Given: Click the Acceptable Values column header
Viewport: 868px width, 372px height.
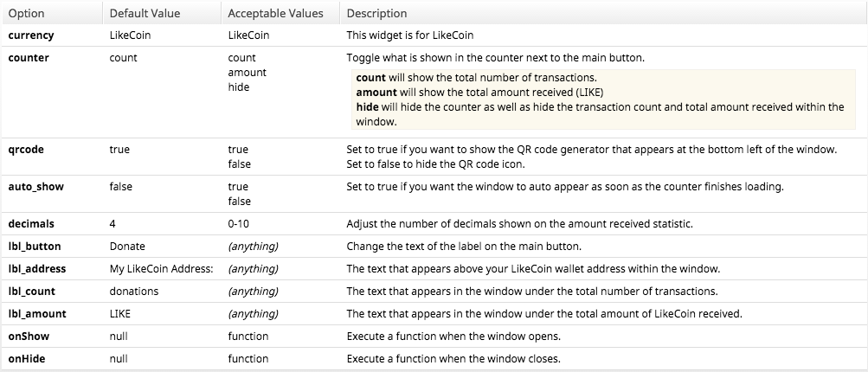Looking at the screenshot, I should (x=280, y=13).
